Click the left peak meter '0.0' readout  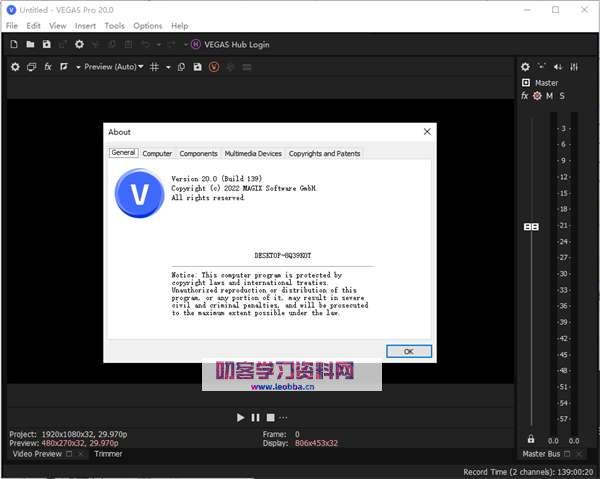pyautogui.click(x=553, y=441)
